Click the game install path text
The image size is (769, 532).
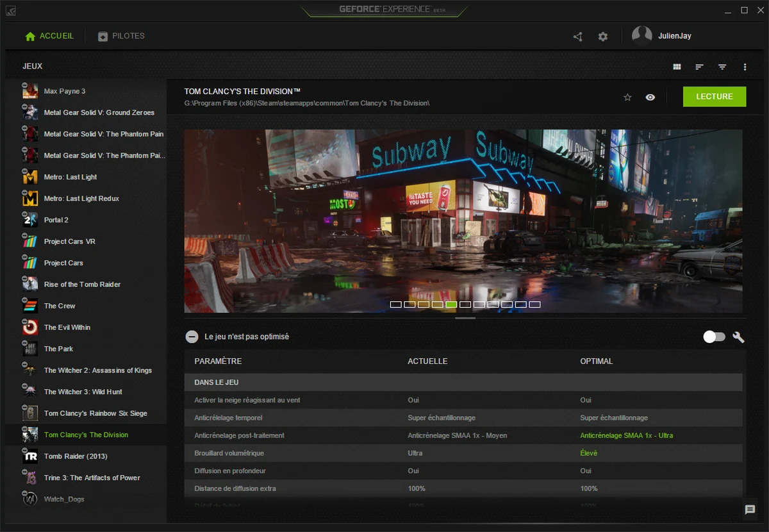point(307,103)
